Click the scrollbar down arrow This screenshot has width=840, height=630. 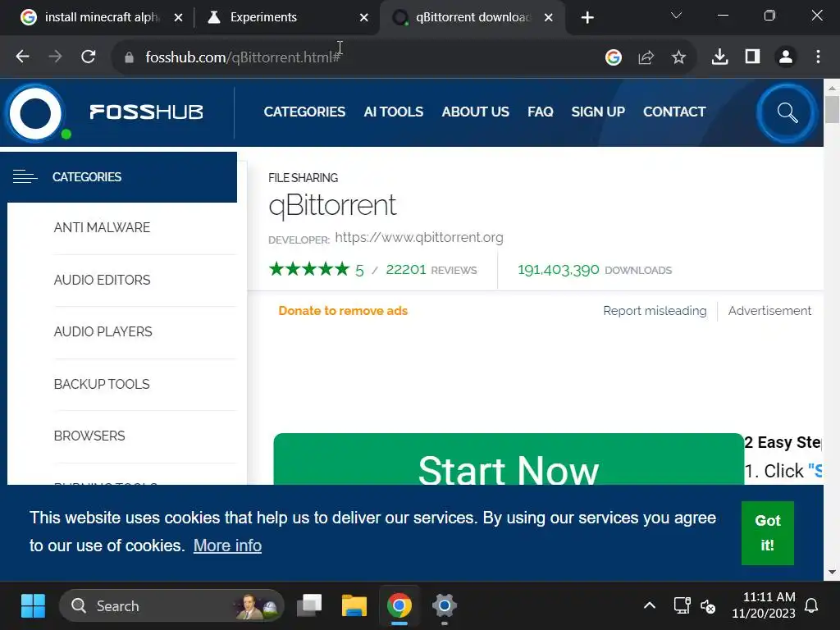coord(832,572)
